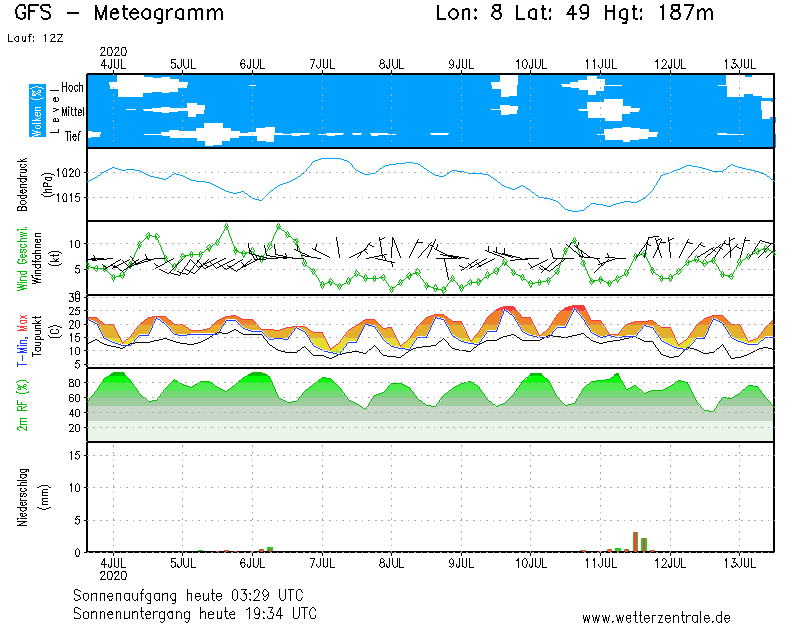Select the 10JUL date marker under the precipitation chart
The height and width of the screenshot is (625, 800).
(531, 563)
